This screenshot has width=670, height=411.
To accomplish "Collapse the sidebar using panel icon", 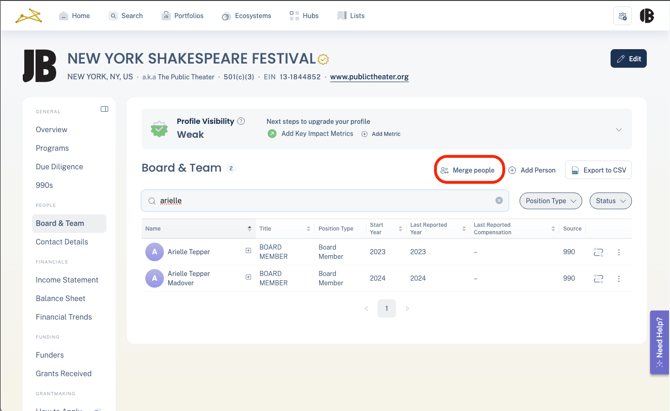I will tap(104, 109).
